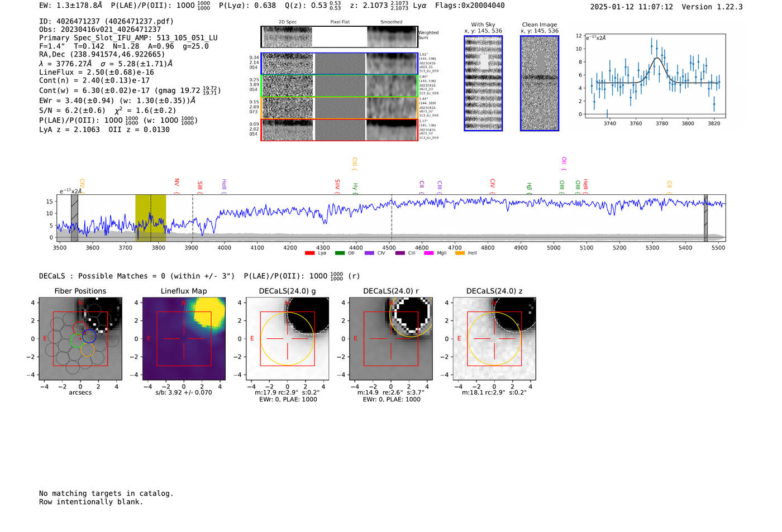
Task: Click the red SiII line marker
Action: click(200, 187)
